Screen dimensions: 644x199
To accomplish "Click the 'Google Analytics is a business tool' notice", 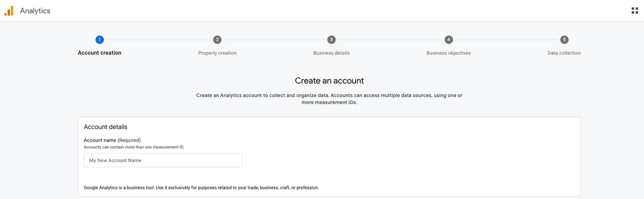I will pos(201,188).
